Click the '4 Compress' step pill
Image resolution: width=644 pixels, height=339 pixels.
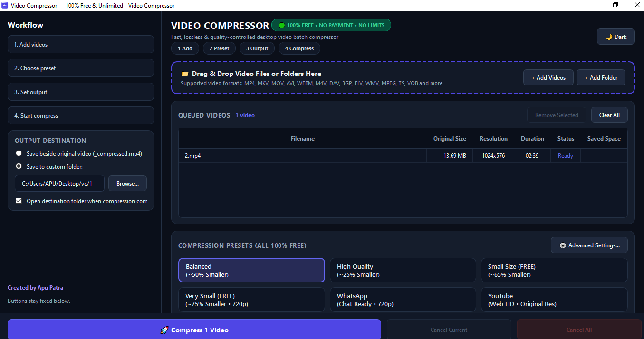click(x=299, y=48)
